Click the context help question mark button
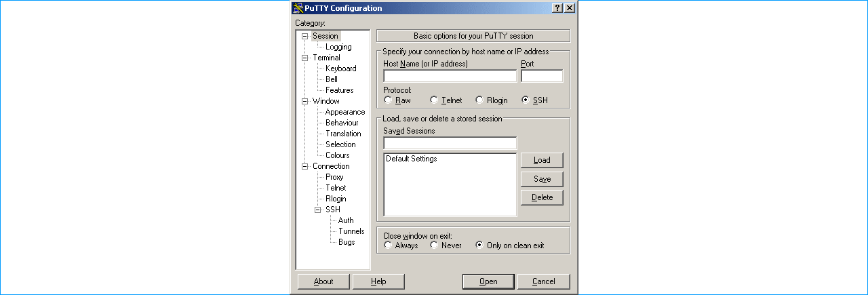The image size is (868, 295). pyautogui.click(x=557, y=8)
